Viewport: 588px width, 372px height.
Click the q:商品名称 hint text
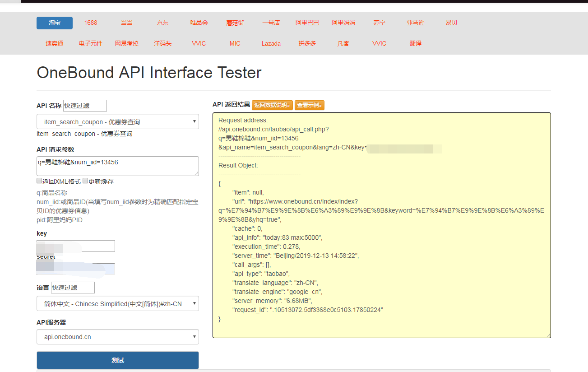pos(52,193)
